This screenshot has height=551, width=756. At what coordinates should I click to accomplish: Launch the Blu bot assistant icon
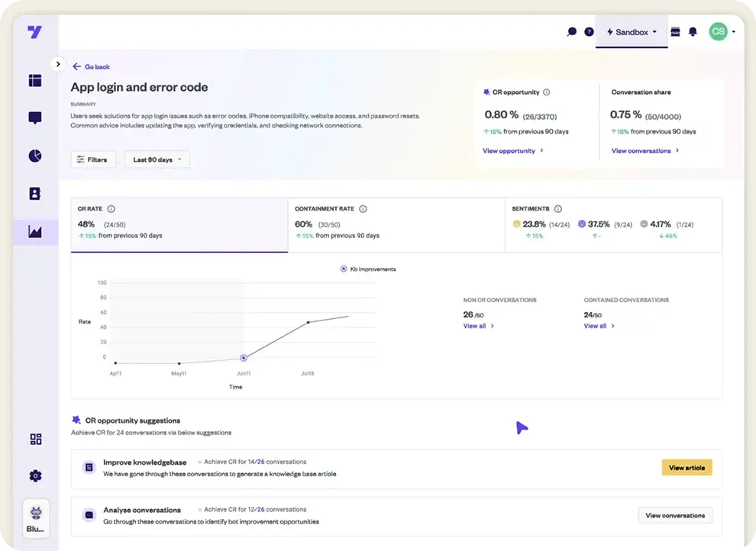[35, 513]
